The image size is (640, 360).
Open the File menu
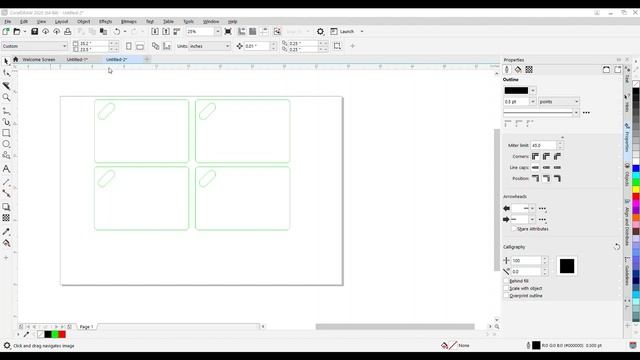[8, 21]
